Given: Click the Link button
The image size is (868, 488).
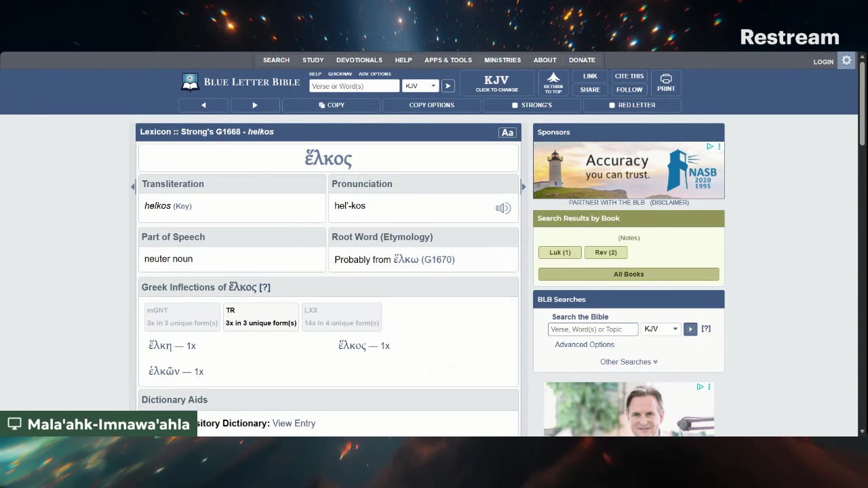Looking at the screenshot, I should click(x=590, y=76).
